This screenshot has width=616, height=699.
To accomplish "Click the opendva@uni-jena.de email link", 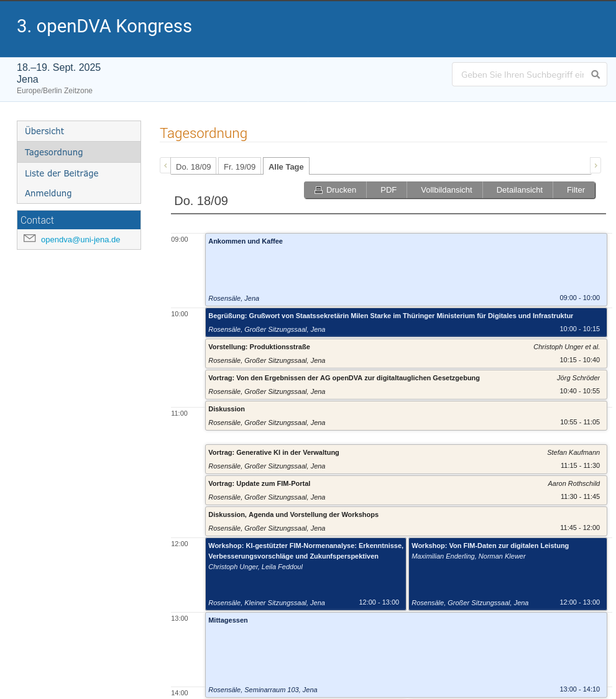I will click(80, 239).
